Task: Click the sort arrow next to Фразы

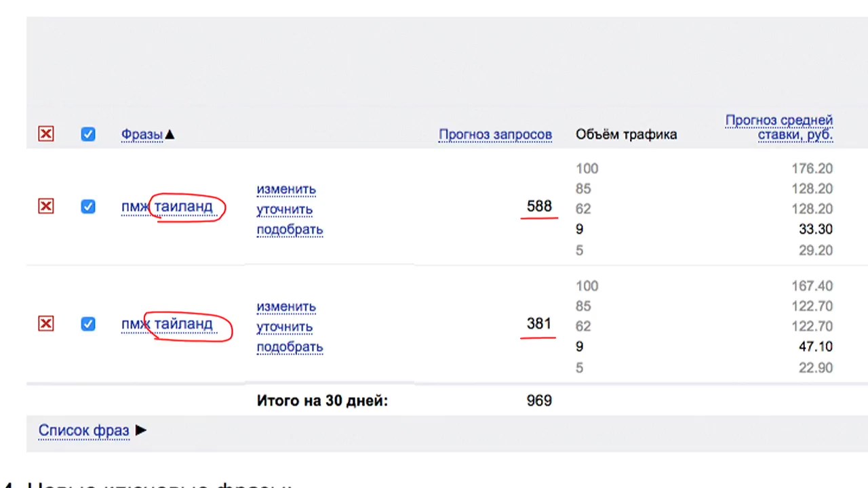Action: (170, 134)
